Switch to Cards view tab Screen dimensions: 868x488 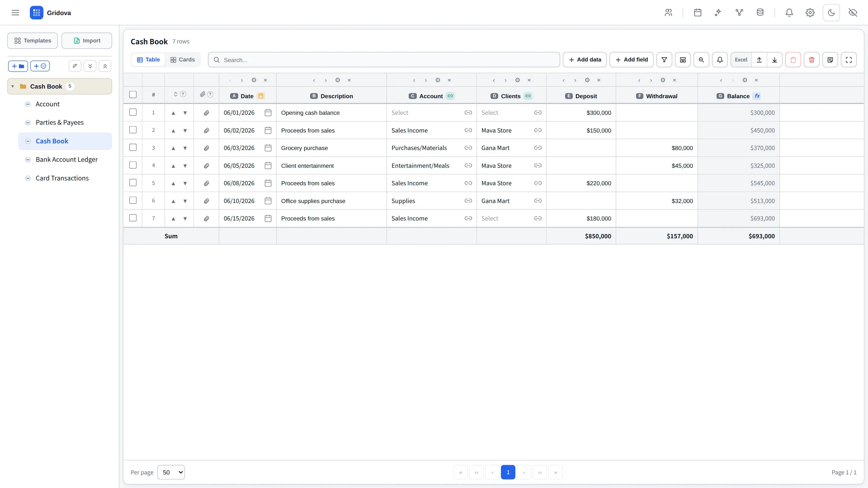tap(183, 60)
